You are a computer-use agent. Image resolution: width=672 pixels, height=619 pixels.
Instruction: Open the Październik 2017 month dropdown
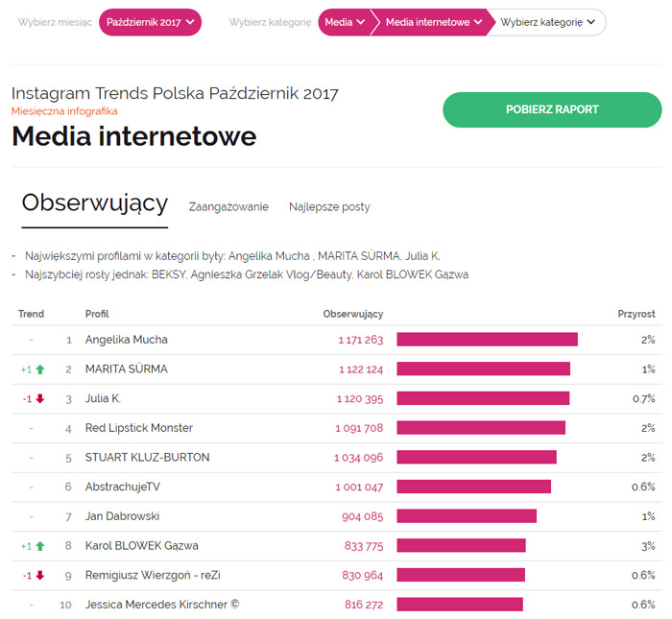150,22
